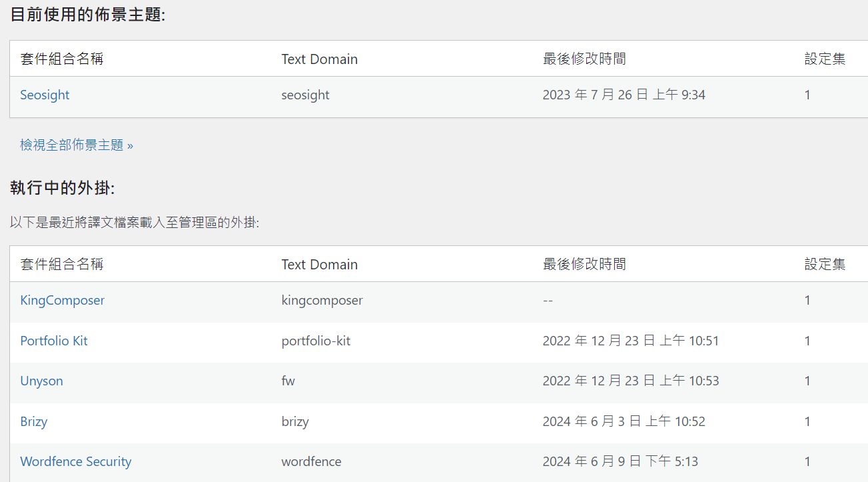Click 最後修改時間 header in plugins table
Image resolution: width=868 pixels, height=482 pixels.
coord(584,264)
